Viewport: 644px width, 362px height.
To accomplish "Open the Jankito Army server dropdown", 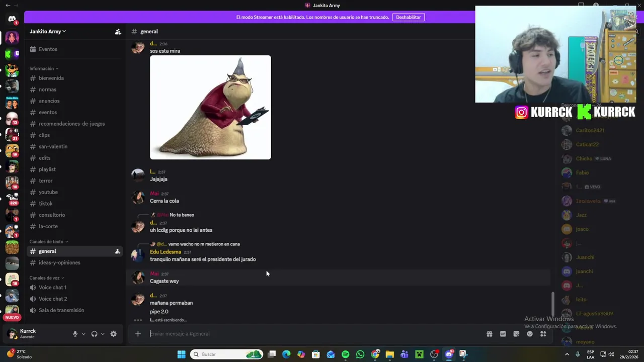I will tap(48, 32).
